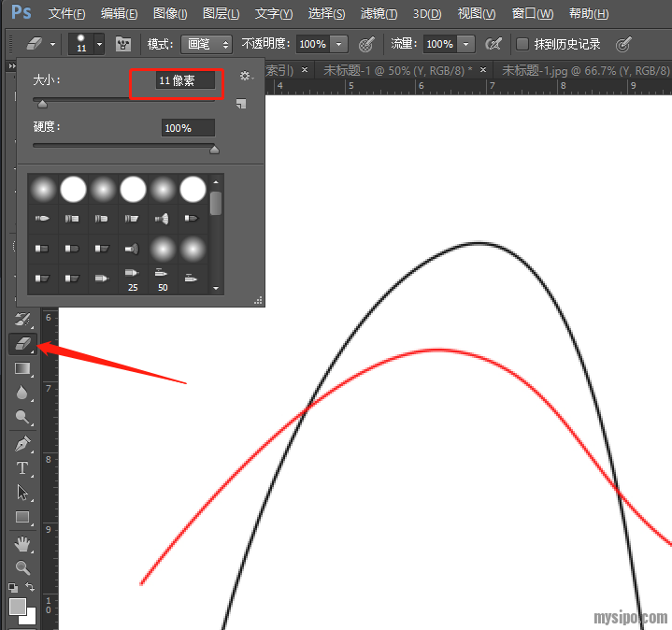Enable the 抹到历史记录 checkbox
This screenshot has width=672, height=630.
point(522,44)
